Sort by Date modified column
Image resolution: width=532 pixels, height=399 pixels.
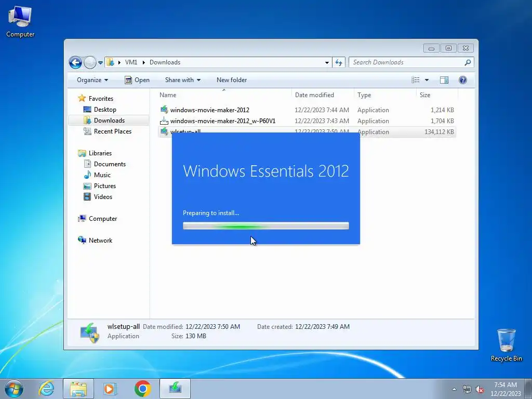pyautogui.click(x=323, y=95)
